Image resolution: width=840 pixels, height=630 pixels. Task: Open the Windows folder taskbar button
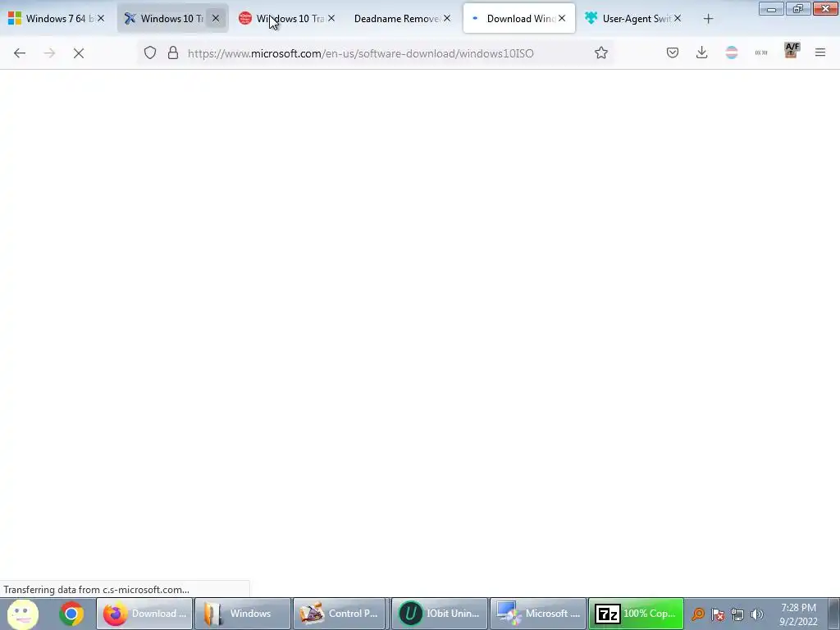[x=243, y=614]
